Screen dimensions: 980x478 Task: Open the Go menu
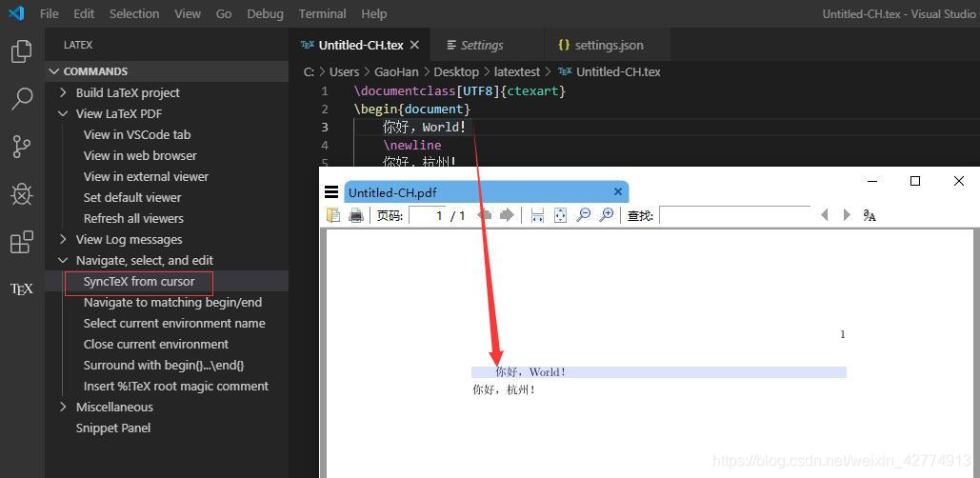(224, 13)
